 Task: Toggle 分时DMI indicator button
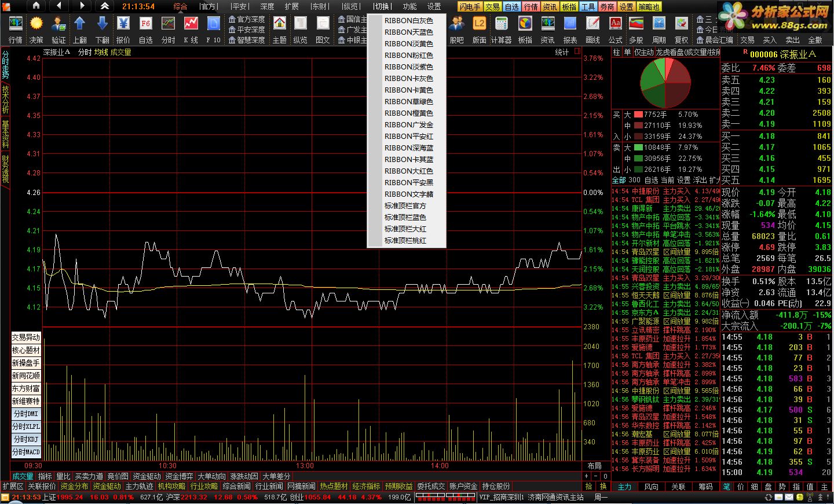(26, 414)
